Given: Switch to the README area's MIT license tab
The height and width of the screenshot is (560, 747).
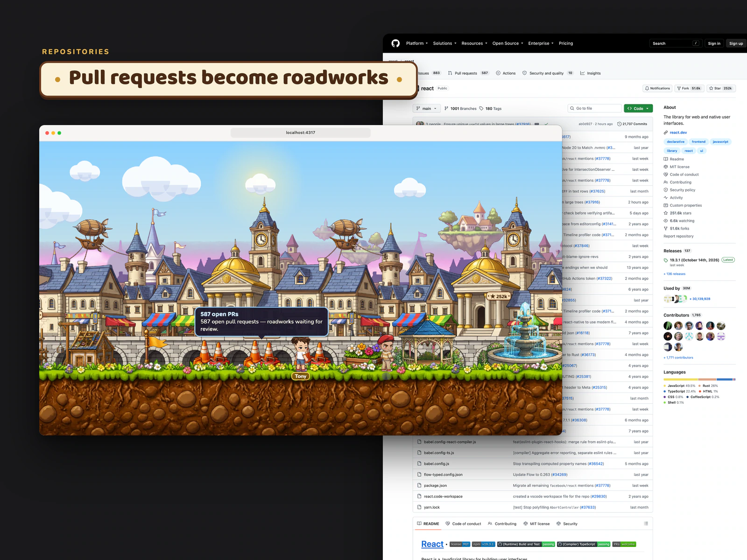Looking at the screenshot, I should pyautogui.click(x=536, y=524).
